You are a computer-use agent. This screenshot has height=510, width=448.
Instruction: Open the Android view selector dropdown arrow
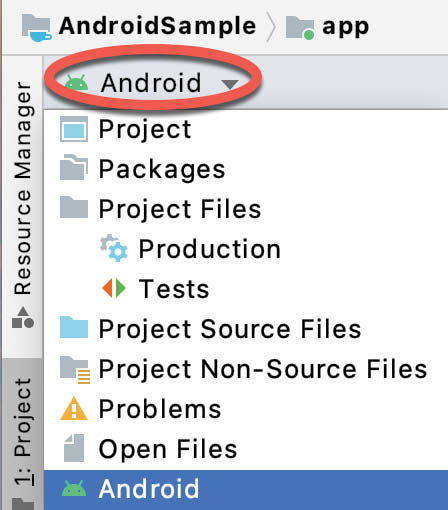click(230, 84)
